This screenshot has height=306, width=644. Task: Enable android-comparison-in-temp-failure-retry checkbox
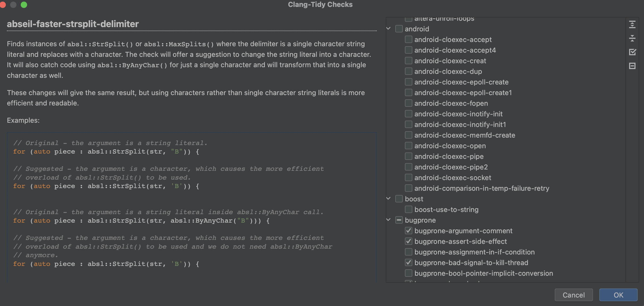tap(409, 188)
